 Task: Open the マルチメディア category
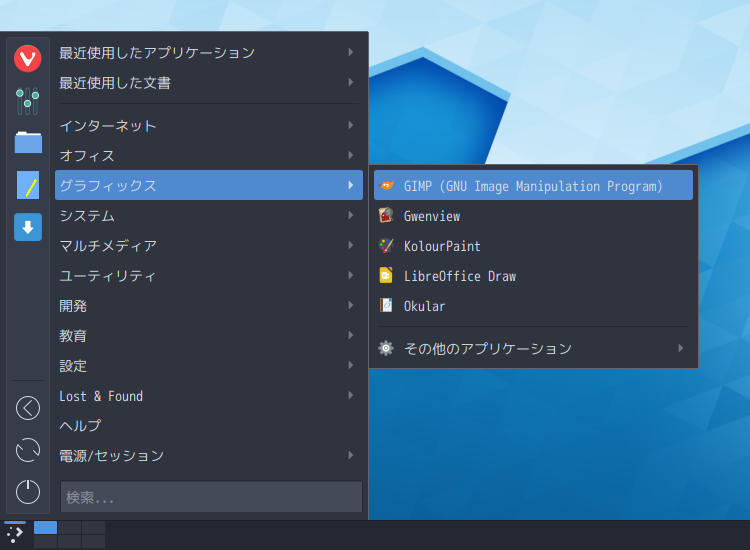click(209, 245)
